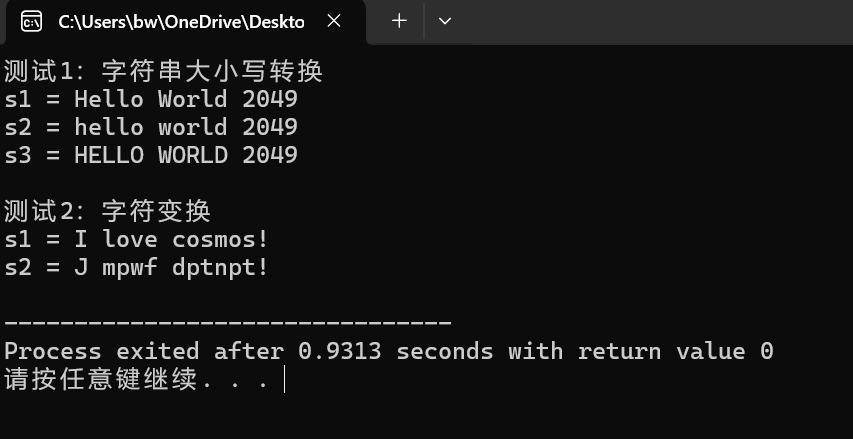Select the C:\Users\bw\OneDrive\Deskto tab title
The height and width of the screenshot is (439, 853).
click(x=181, y=22)
